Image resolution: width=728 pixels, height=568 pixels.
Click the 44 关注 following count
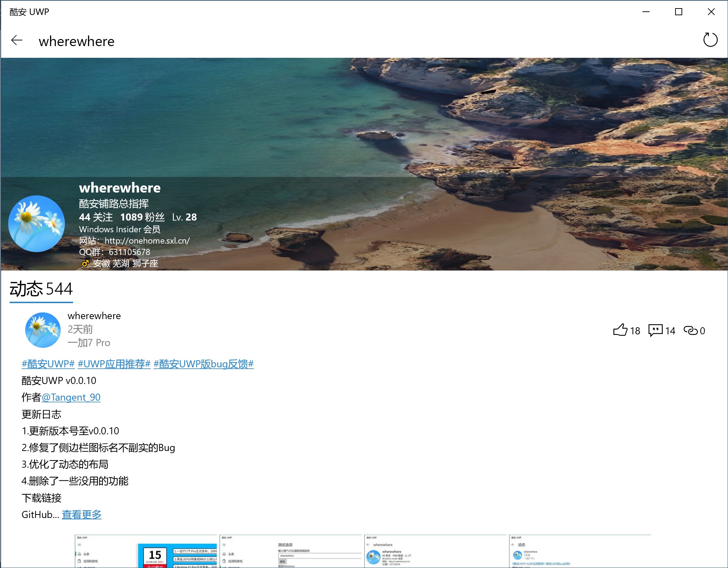[x=96, y=217]
